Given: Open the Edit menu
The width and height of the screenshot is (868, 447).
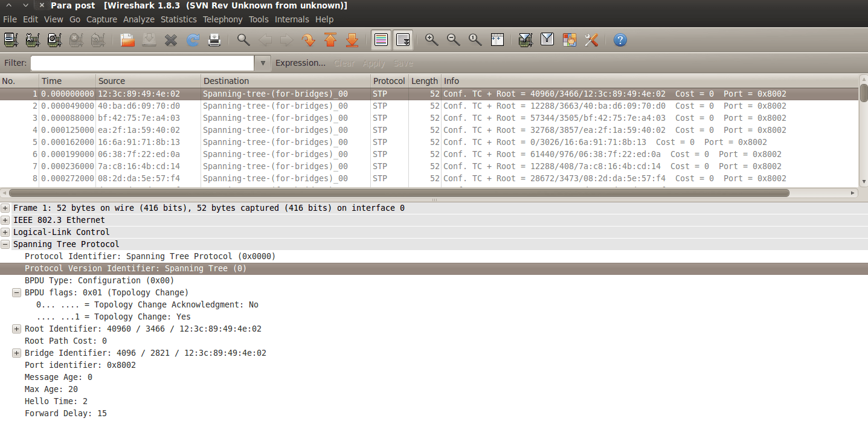Looking at the screenshot, I should [x=30, y=19].
